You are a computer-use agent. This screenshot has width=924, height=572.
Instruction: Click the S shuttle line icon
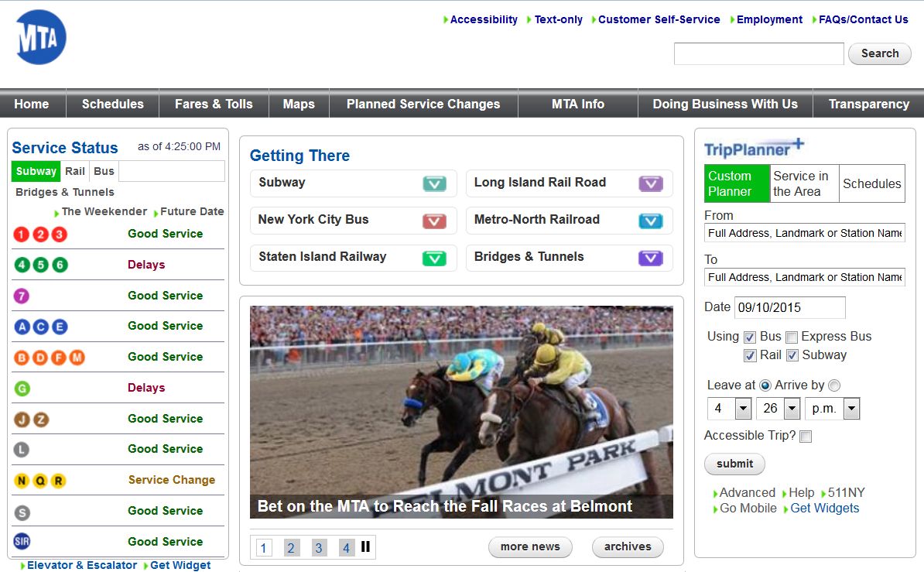(x=22, y=511)
